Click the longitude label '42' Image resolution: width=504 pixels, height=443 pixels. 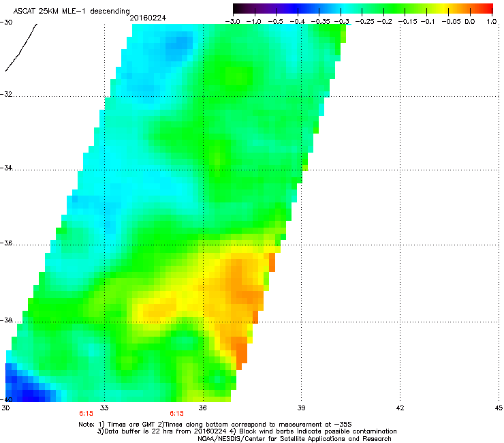click(400, 408)
